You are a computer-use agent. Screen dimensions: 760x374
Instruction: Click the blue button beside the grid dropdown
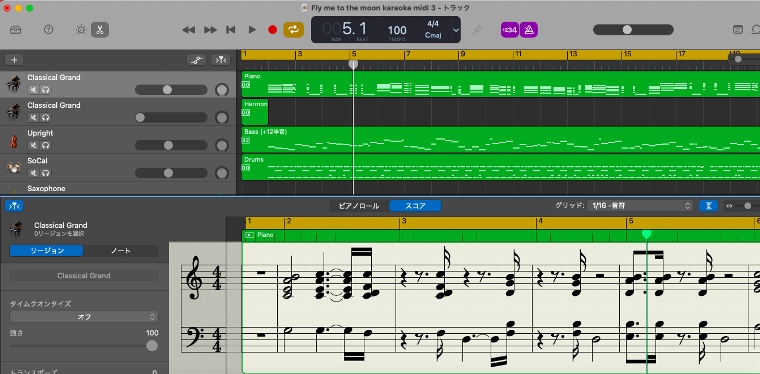(708, 206)
